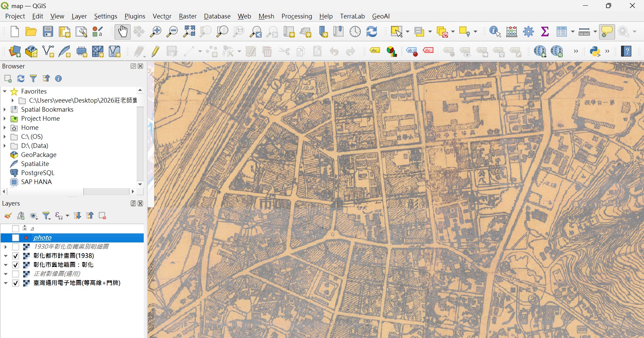The image size is (644, 338).
Task: Toggle visibility of layer 'a'
Action: coord(15,229)
